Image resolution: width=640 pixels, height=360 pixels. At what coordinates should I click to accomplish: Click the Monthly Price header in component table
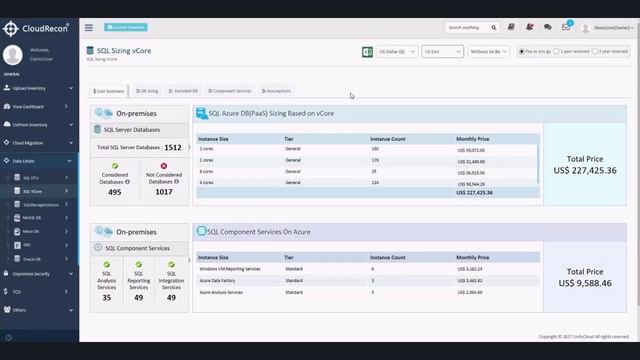point(473,258)
